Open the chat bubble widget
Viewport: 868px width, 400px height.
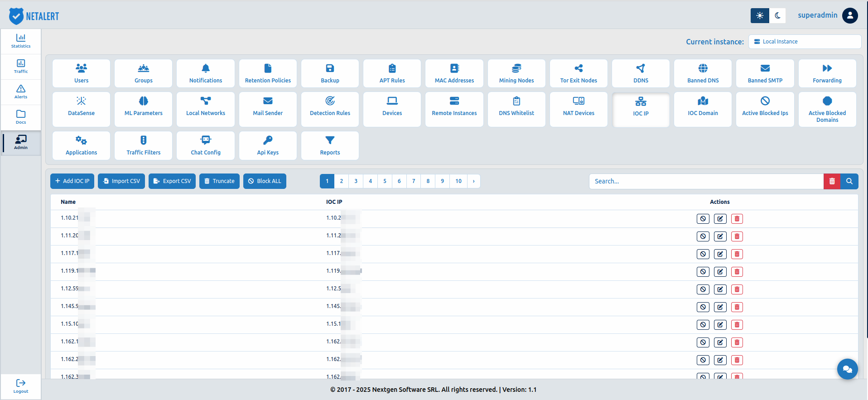(847, 369)
